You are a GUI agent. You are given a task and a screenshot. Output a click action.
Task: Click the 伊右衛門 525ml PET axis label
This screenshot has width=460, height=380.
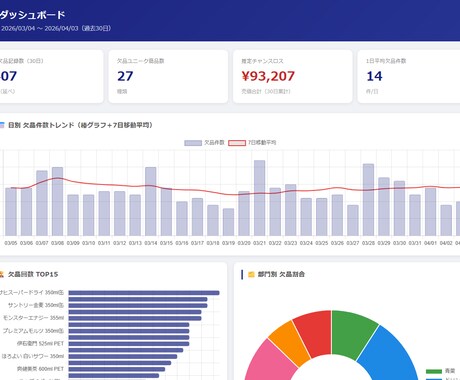pos(40,344)
